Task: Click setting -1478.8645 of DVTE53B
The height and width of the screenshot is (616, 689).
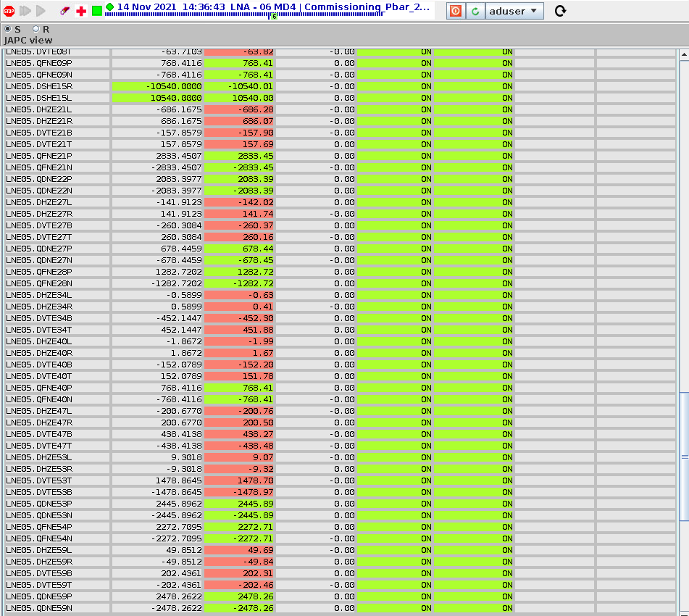Action: pyautogui.click(x=157, y=493)
